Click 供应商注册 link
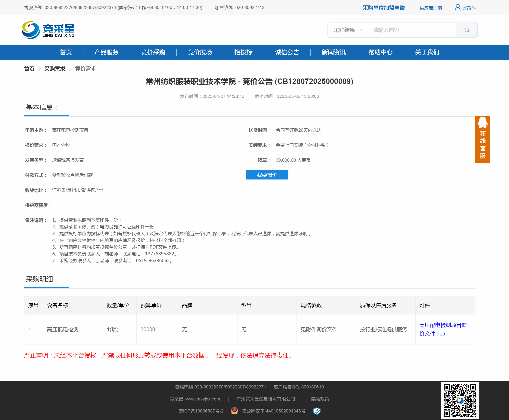 coord(430,8)
